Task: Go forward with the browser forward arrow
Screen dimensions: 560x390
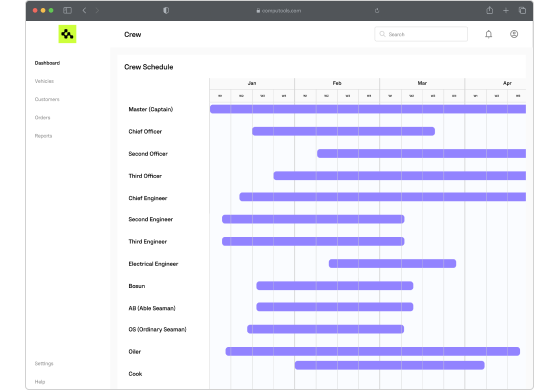Action: (97, 10)
